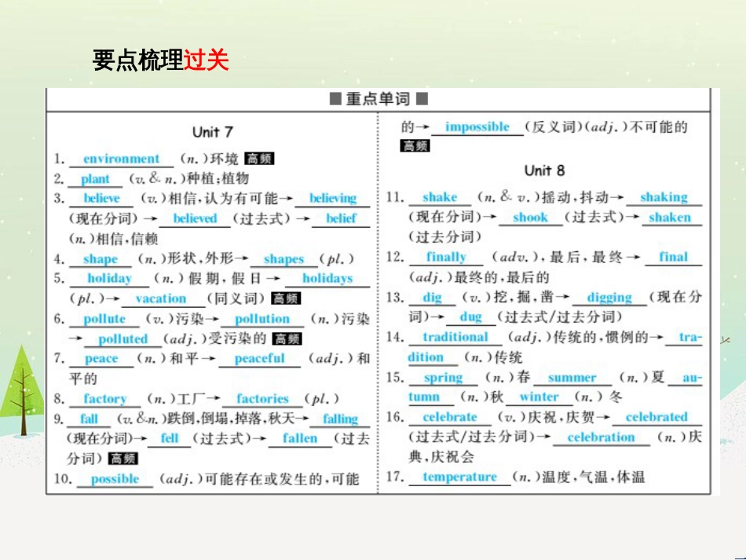Click the past participle shaken
This screenshot has height=560, width=746.
[669, 218]
